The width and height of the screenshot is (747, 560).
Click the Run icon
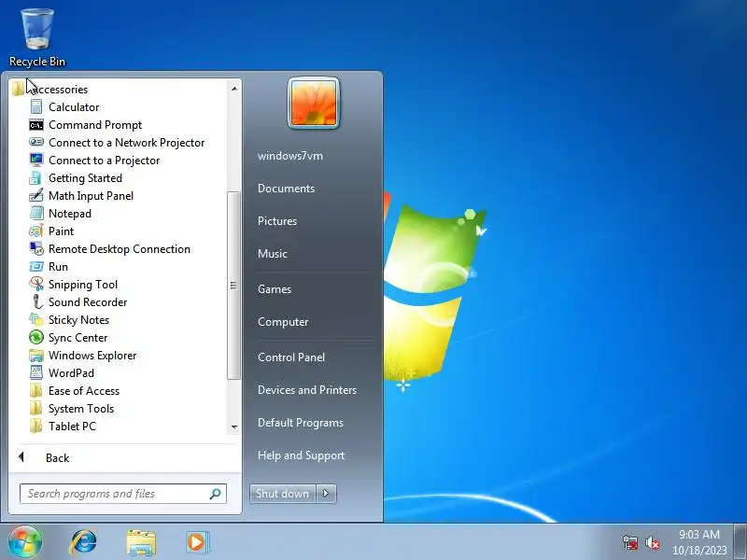click(x=36, y=267)
